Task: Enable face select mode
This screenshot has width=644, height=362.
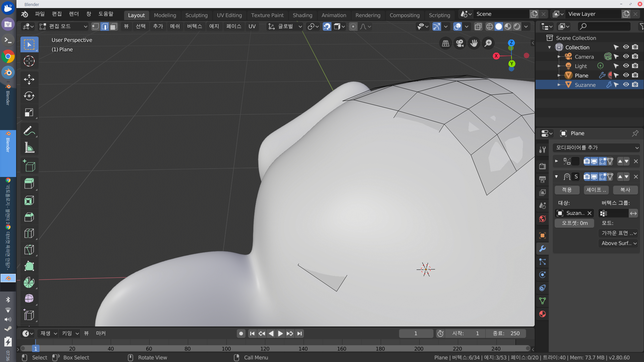Action: pos(114,26)
